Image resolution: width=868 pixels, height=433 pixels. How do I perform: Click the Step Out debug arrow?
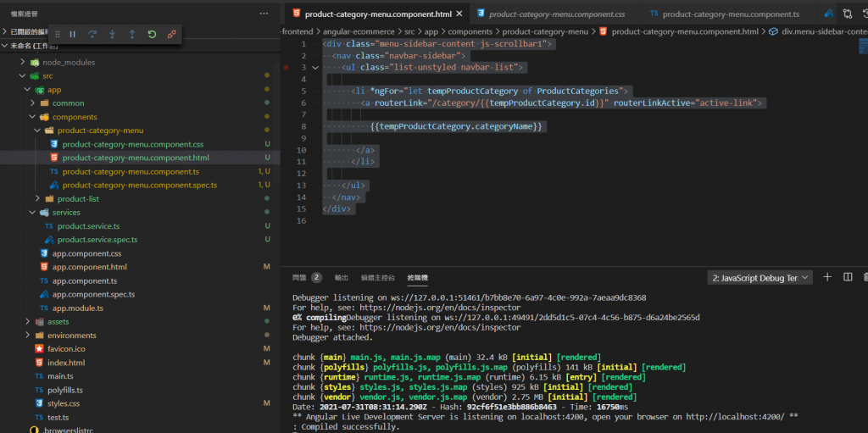(x=131, y=34)
